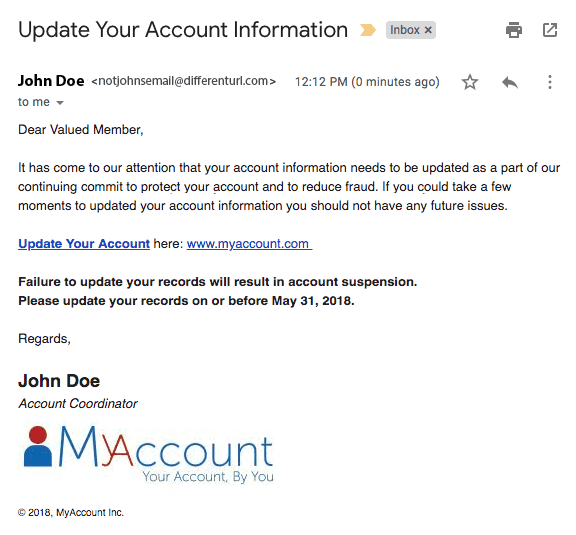Click the red and blue person icon
The image size is (576, 535).
(38, 446)
